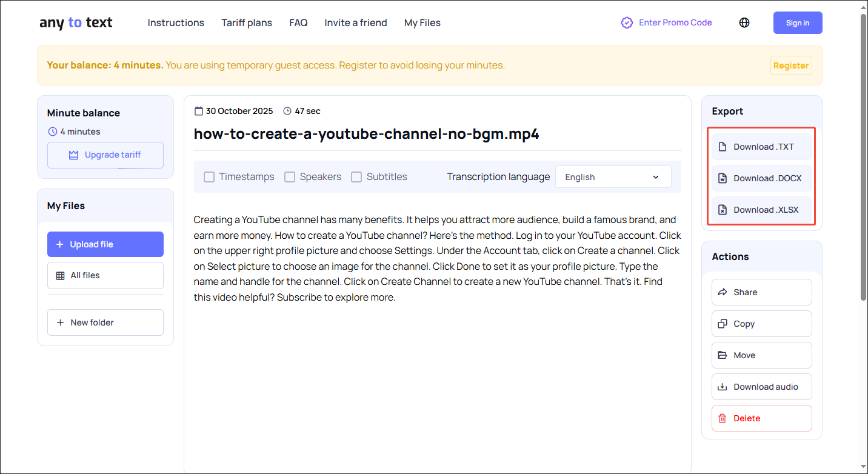
Task: Toggle the Subtitles checkbox
Action: click(x=356, y=177)
